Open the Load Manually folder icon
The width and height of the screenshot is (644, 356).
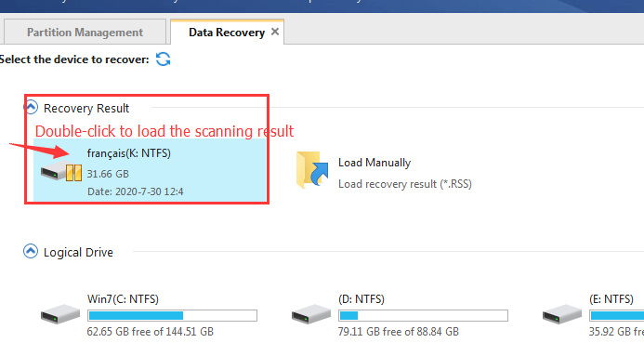click(x=312, y=169)
